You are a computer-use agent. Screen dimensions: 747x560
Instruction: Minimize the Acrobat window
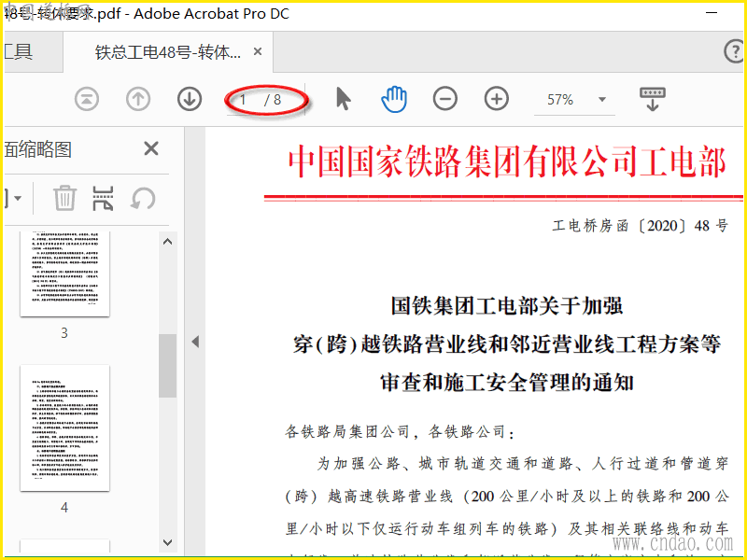point(712,13)
